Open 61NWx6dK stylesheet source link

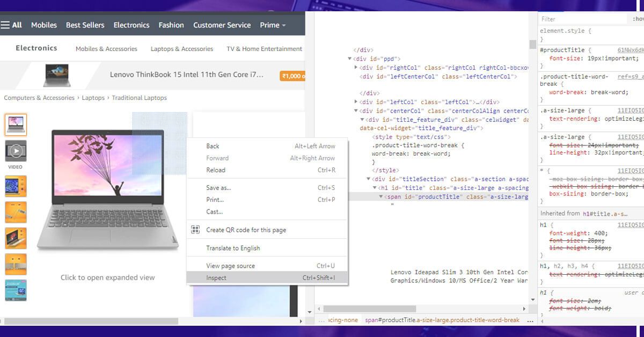tap(631, 49)
